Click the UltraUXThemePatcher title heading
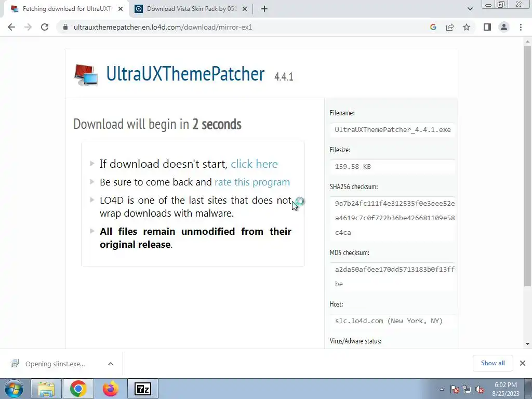The image size is (532, 399). coord(185,74)
